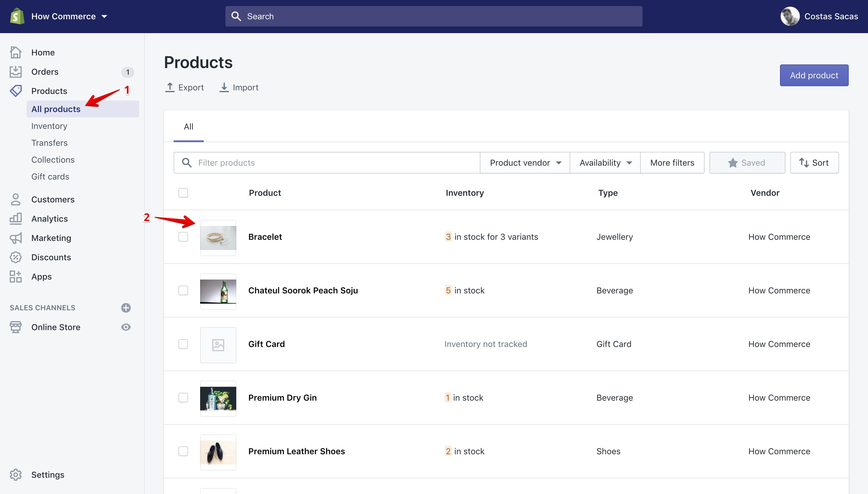This screenshot has height=494, width=868.
Task: Open More filters
Action: [x=672, y=163]
